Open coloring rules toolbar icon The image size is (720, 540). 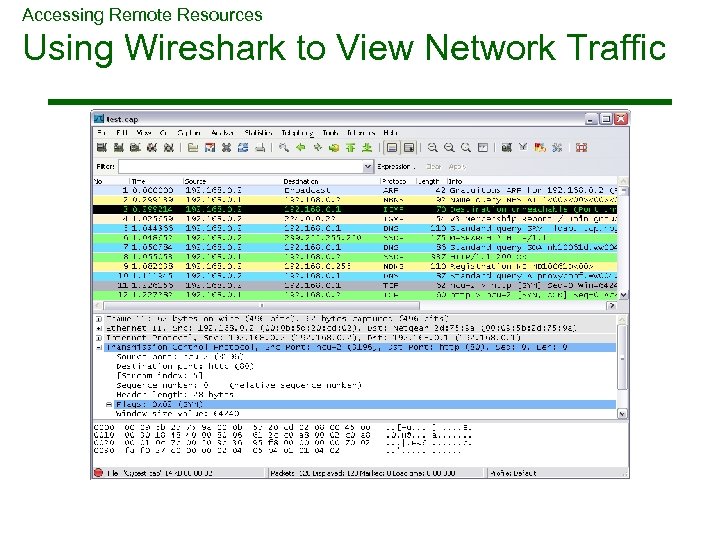point(540,147)
